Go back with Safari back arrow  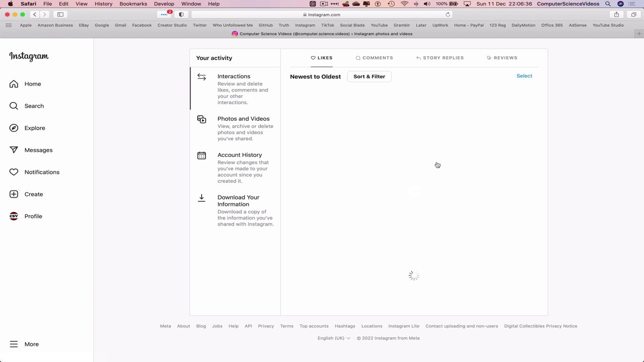(35, 15)
